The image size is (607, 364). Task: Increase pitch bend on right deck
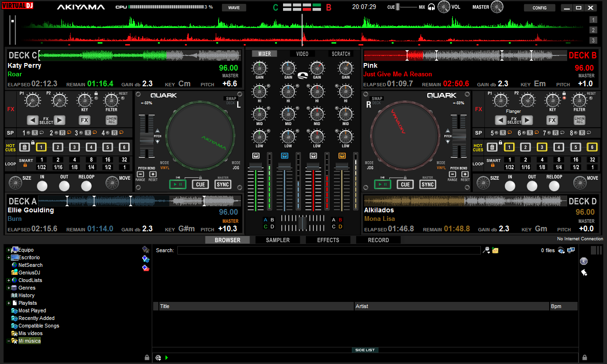(x=465, y=174)
